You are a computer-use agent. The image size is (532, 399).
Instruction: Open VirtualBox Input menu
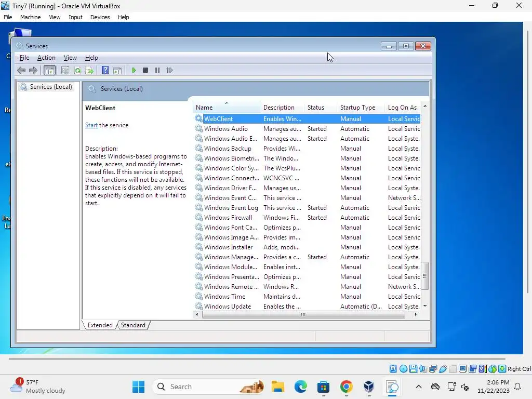pyautogui.click(x=75, y=17)
